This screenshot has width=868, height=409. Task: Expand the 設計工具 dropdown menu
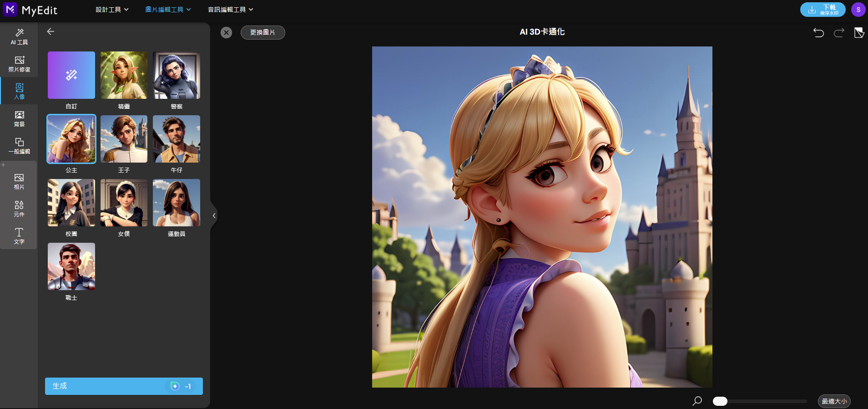(x=112, y=10)
